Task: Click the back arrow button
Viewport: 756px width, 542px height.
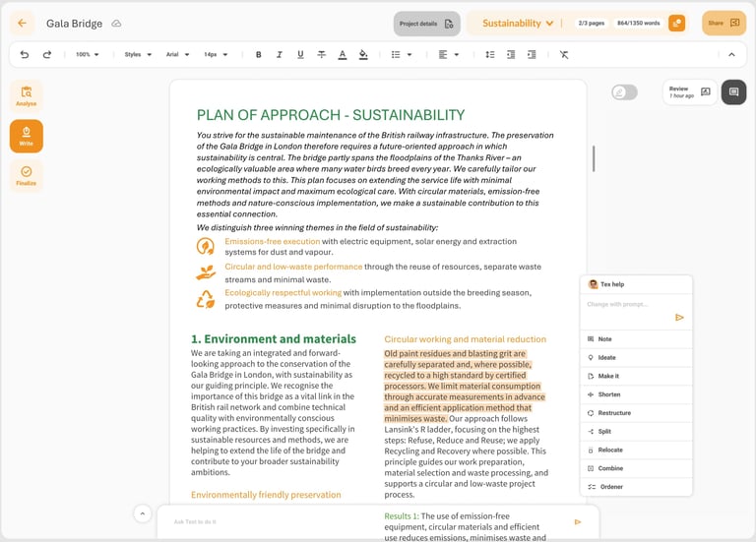Action: point(22,24)
